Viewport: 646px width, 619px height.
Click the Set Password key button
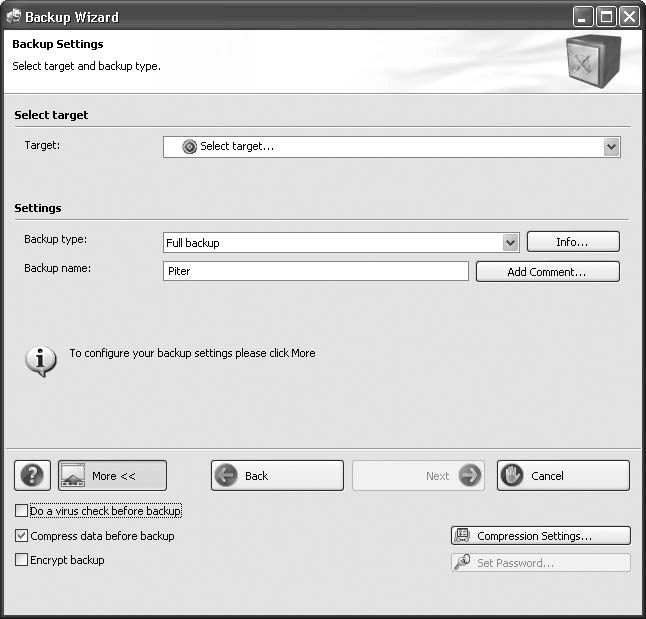[x=540, y=563]
